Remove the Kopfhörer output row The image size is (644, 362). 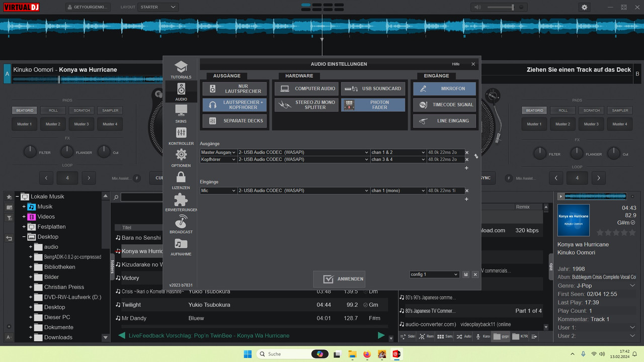466,160
